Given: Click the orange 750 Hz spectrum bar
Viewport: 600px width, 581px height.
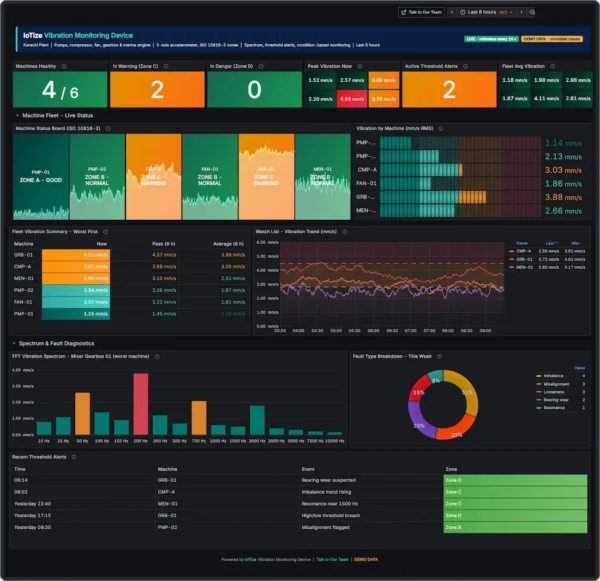Looking at the screenshot, I should pos(199,418).
